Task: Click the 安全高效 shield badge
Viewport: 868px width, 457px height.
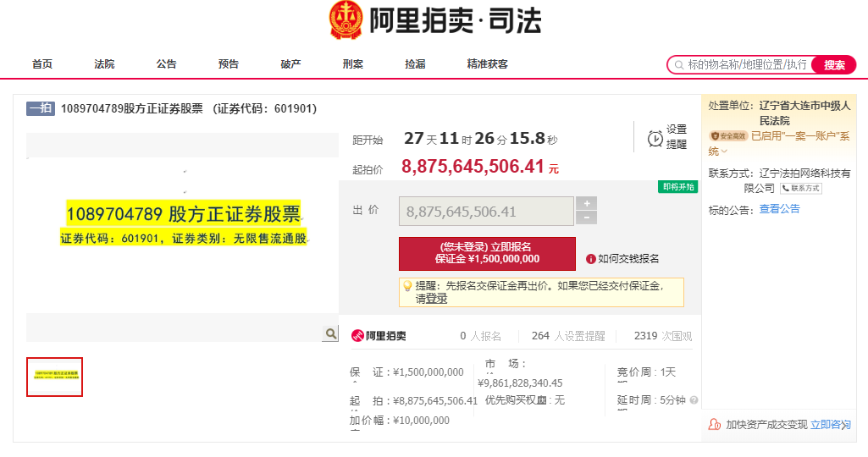Action: (728, 136)
